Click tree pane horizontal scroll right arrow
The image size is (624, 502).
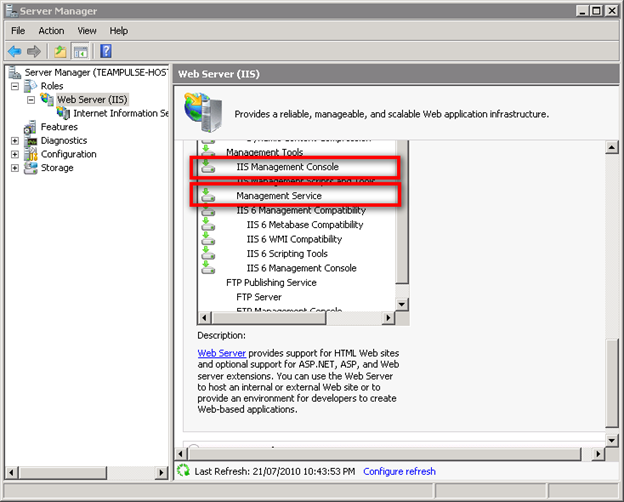click(x=161, y=473)
